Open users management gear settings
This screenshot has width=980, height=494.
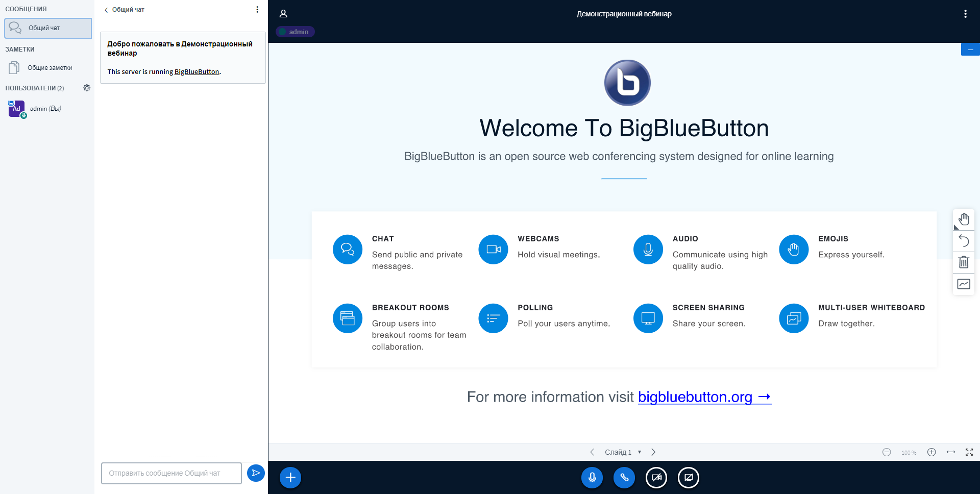click(x=87, y=88)
